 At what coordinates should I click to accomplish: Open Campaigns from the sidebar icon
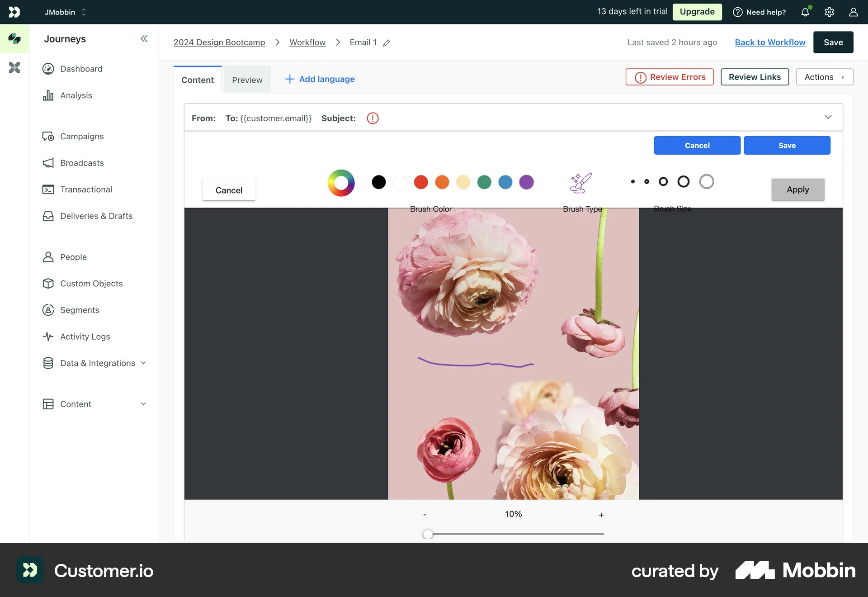tap(49, 136)
